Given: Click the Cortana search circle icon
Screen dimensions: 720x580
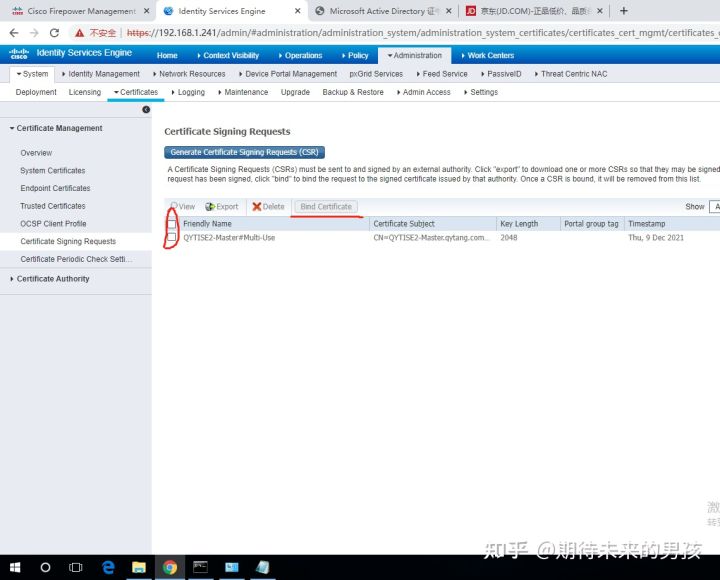Looking at the screenshot, I should coord(45,568).
